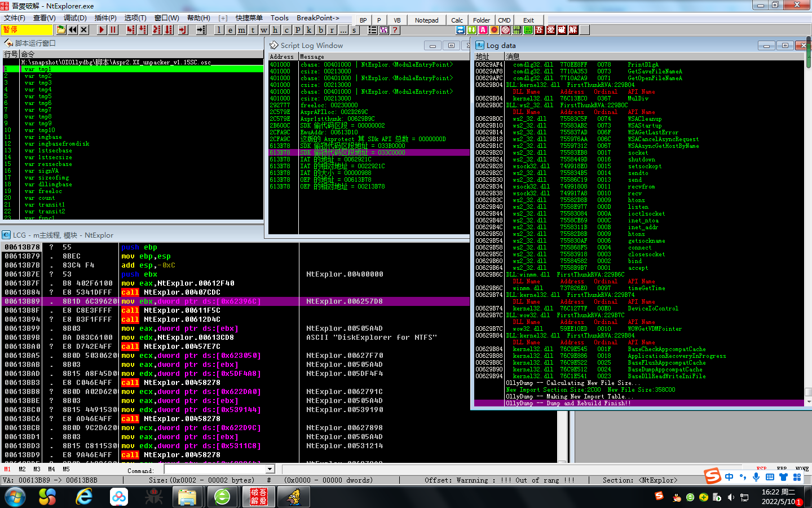
Task: Show breakpoints with 'b' button
Action: [320, 30]
